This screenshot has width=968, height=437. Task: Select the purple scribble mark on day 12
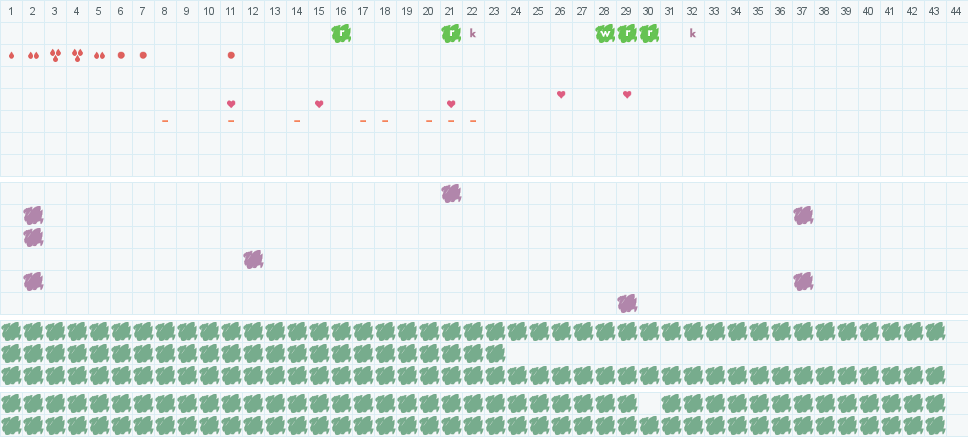tap(253, 259)
